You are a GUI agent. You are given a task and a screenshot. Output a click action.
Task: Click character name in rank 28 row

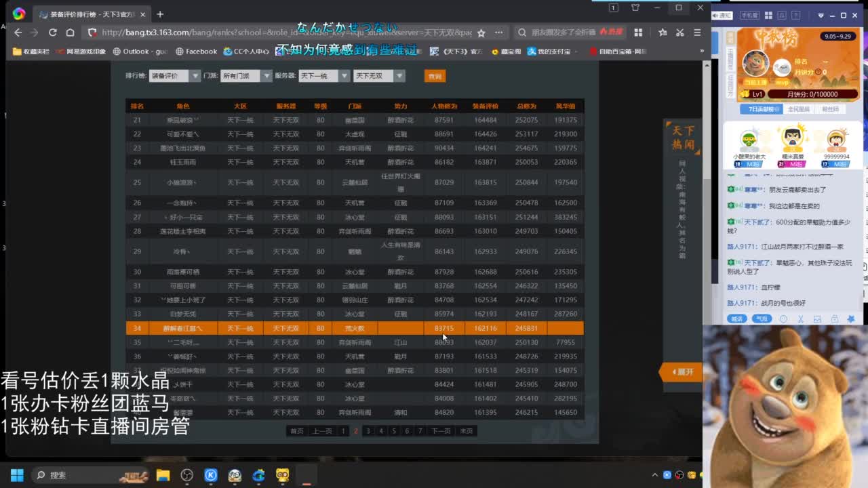(x=182, y=231)
